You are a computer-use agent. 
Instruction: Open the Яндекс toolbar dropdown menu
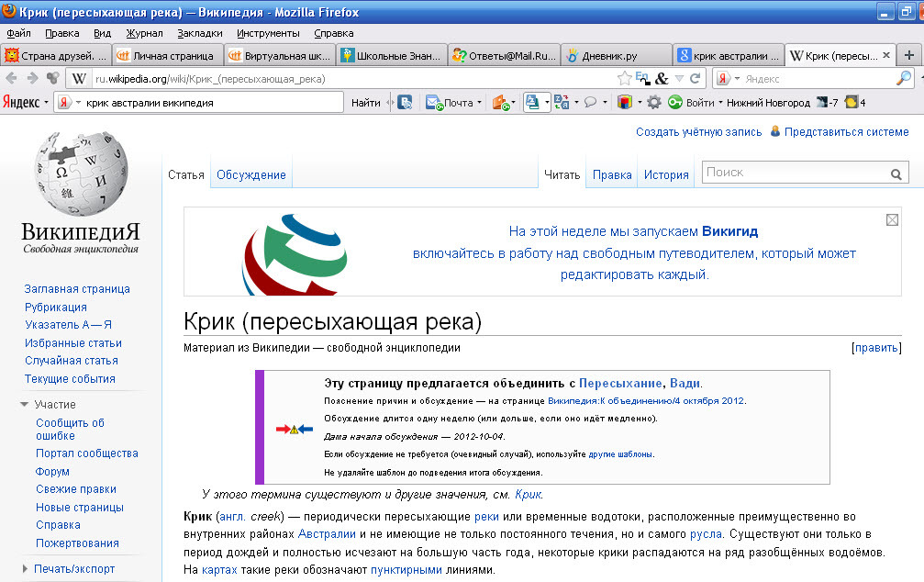click(46, 103)
